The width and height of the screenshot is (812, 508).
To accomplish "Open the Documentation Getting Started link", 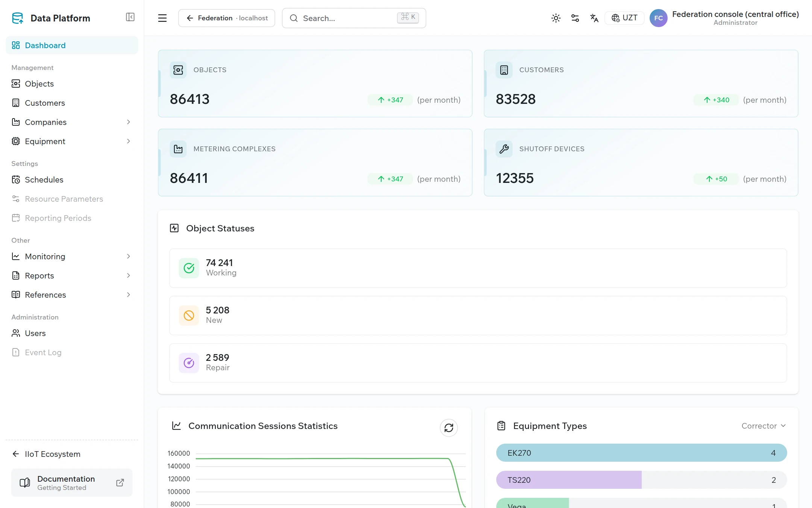I will (72, 483).
